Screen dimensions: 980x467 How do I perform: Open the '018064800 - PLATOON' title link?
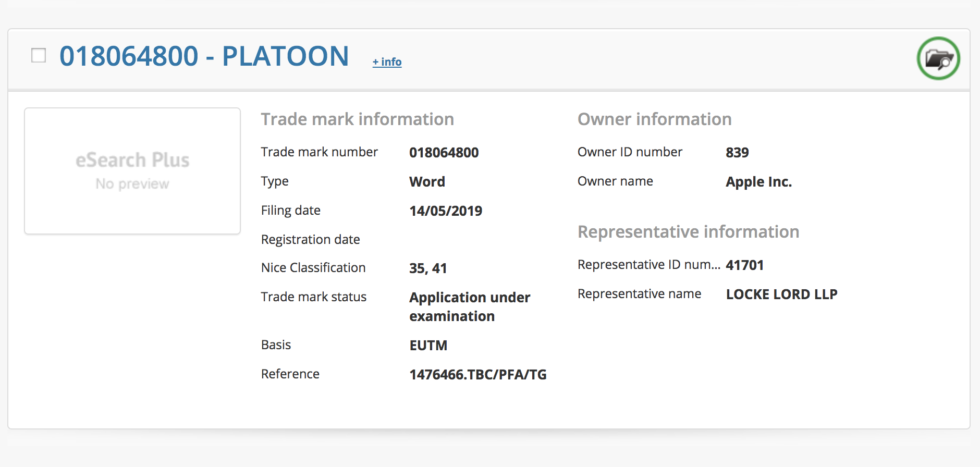coord(204,56)
